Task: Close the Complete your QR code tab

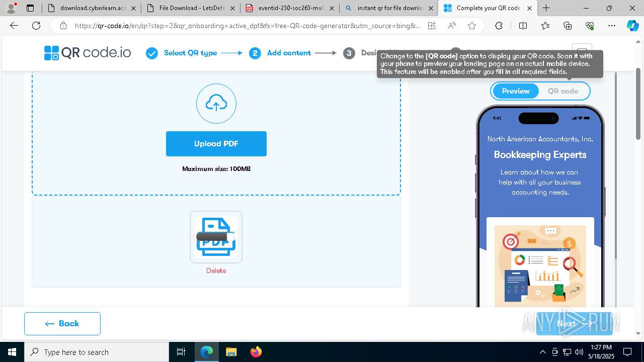Action: pyautogui.click(x=529, y=8)
